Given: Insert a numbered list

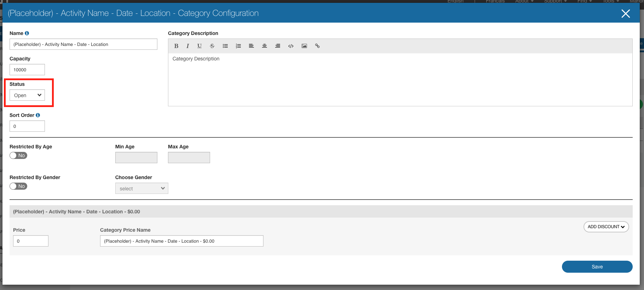Looking at the screenshot, I should [x=238, y=46].
